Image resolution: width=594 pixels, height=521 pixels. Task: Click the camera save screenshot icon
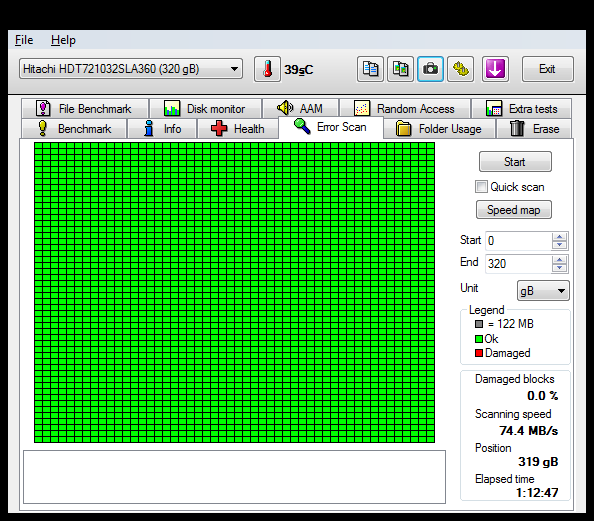pos(430,69)
